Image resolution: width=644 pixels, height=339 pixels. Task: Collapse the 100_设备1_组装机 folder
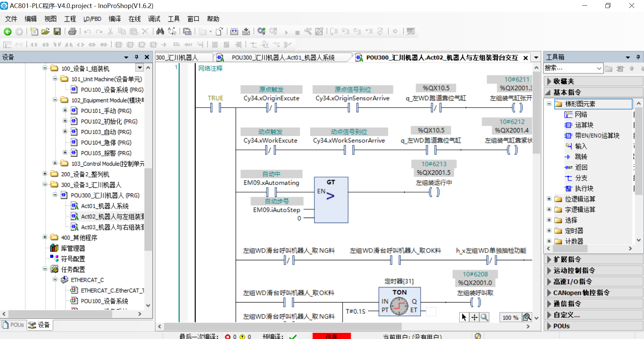point(45,68)
